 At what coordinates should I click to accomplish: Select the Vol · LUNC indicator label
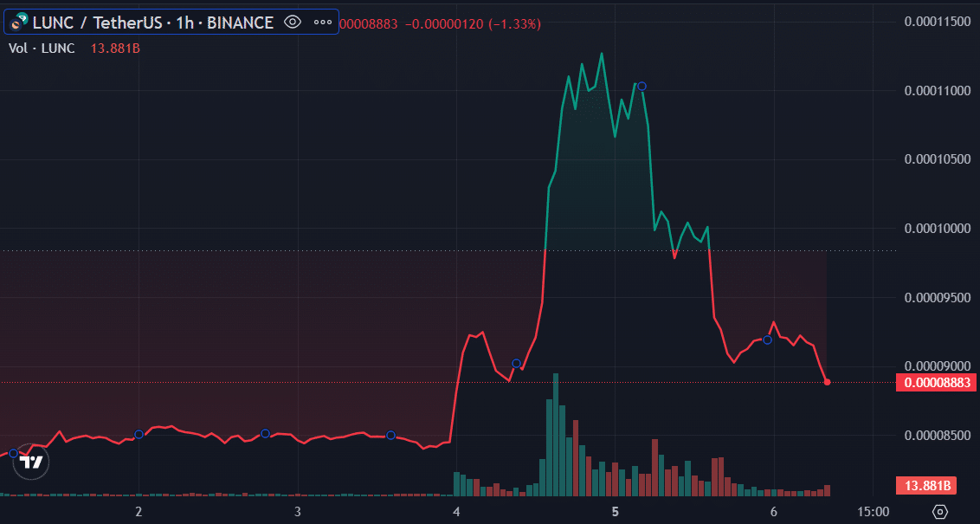(42, 49)
